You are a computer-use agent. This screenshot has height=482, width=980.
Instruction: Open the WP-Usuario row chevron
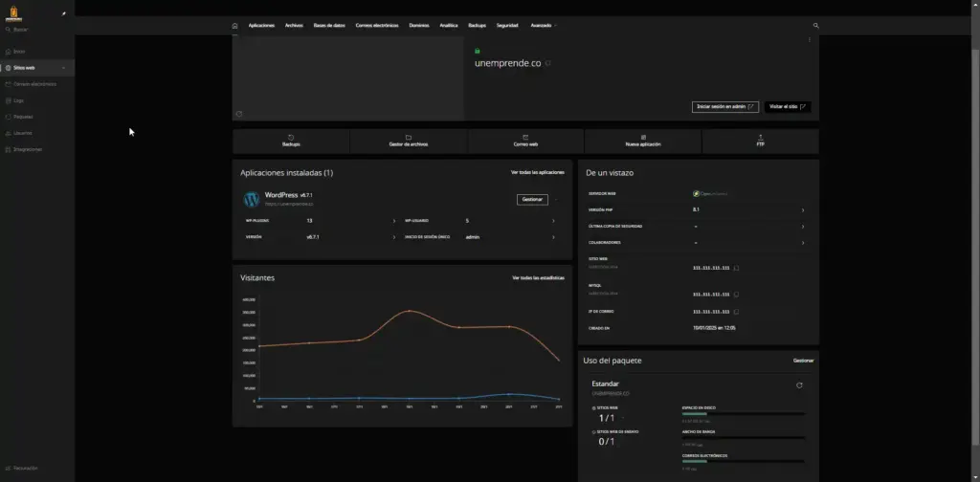553,221
